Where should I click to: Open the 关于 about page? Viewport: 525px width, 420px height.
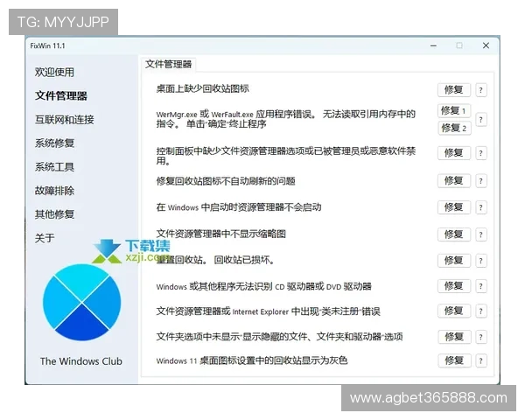coord(45,238)
